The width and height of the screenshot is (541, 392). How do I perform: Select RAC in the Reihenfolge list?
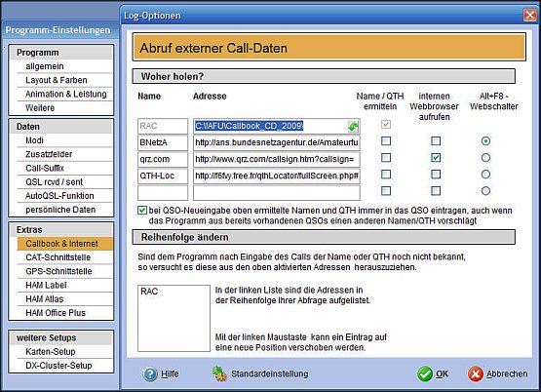coord(149,292)
